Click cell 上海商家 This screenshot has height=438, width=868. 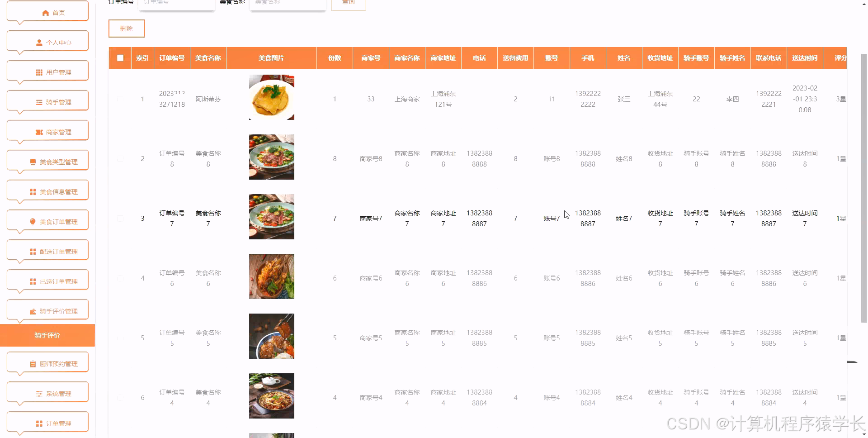pyautogui.click(x=407, y=99)
